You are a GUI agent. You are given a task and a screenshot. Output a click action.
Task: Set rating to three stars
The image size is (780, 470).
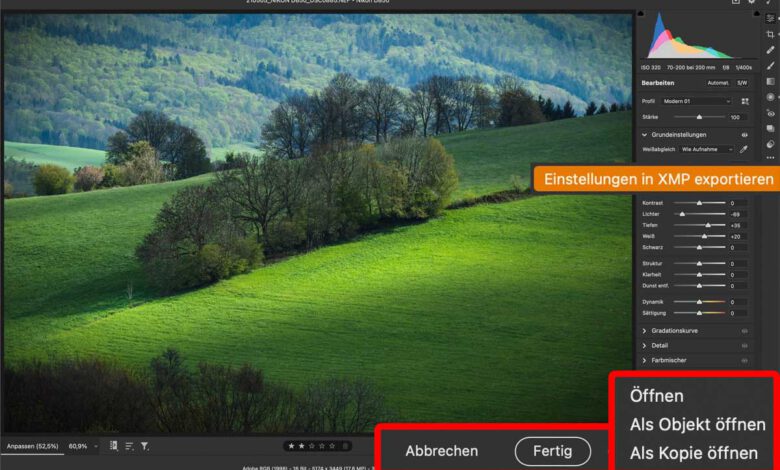312,446
